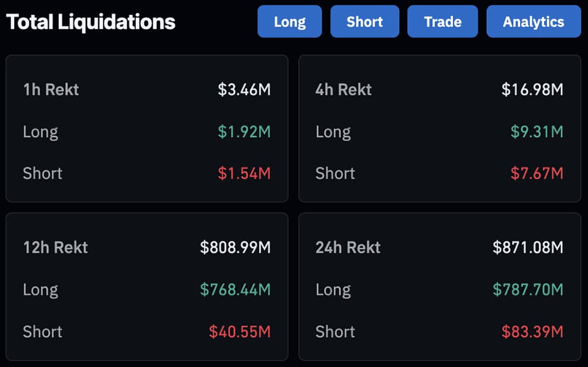Click the $3.46M 1h Rekt total

247,89
